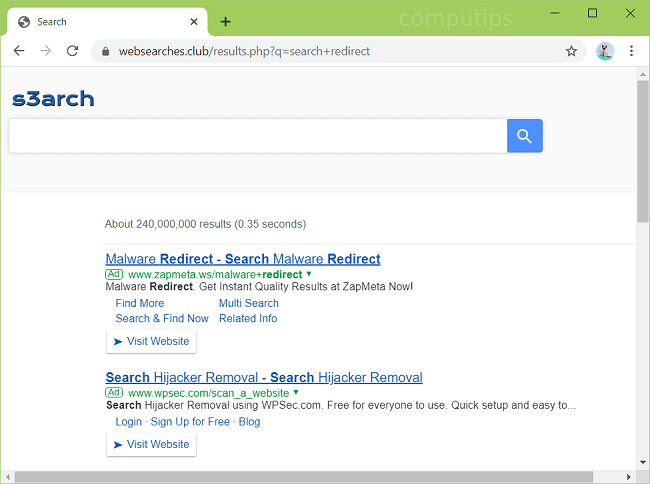
Task: Click the scroll down arrow
Action: [x=643, y=462]
